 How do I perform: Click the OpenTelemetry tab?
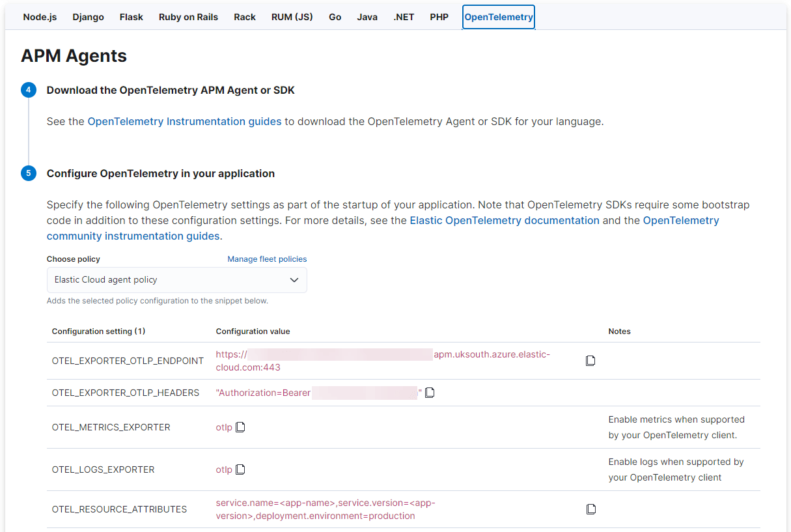pyautogui.click(x=499, y=17)
